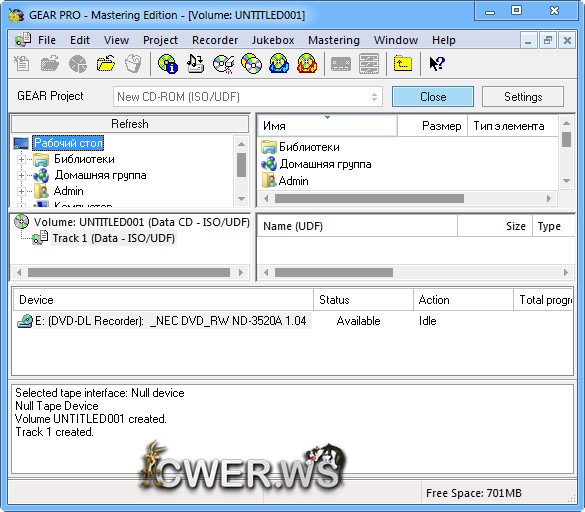Click Admin user folder icon in right list
This screenshot has height=512, width=585.
pos(269,181)
